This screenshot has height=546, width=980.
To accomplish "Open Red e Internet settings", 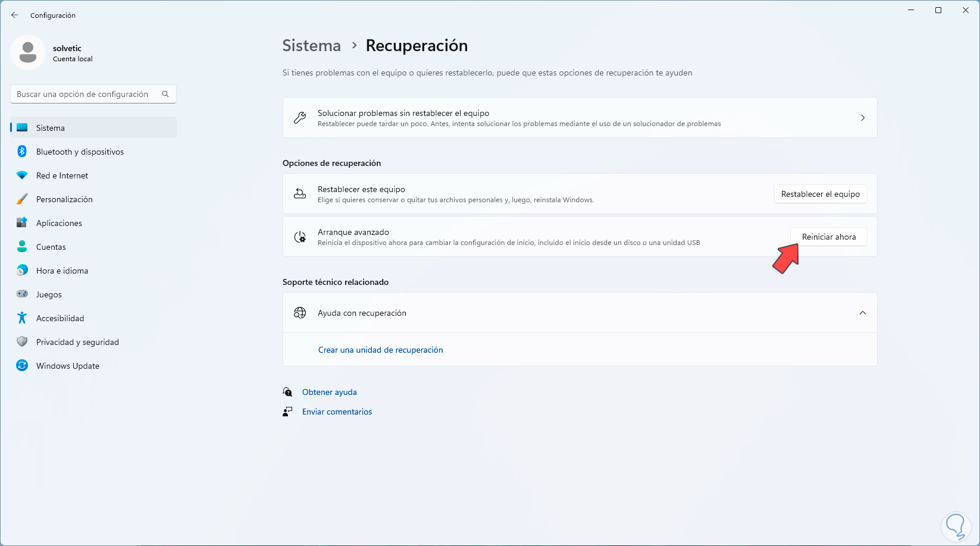I will click(x=93, y=175).
